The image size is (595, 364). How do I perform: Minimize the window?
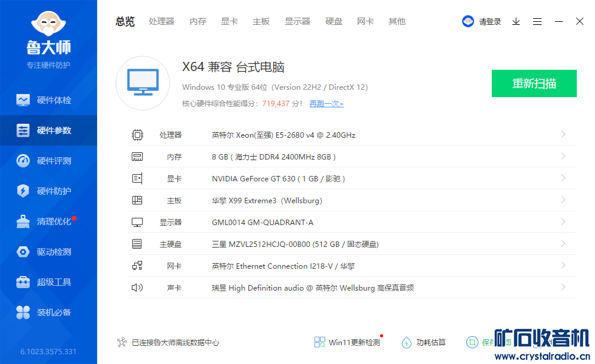559,22
